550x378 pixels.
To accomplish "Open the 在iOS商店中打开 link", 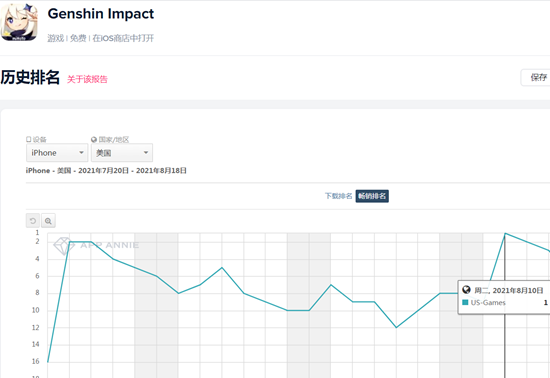I will point(123,38).
